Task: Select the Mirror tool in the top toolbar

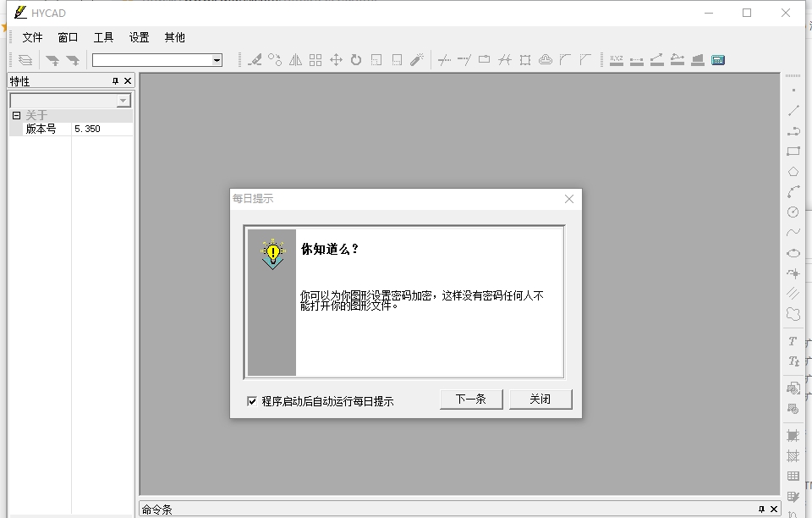Action: tap(295, 59)
